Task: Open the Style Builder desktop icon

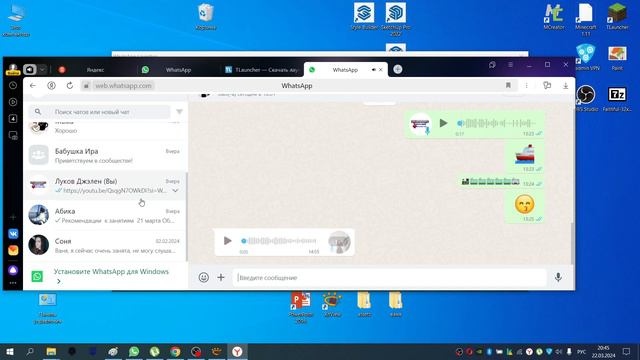Action: (x=364, y=17)
